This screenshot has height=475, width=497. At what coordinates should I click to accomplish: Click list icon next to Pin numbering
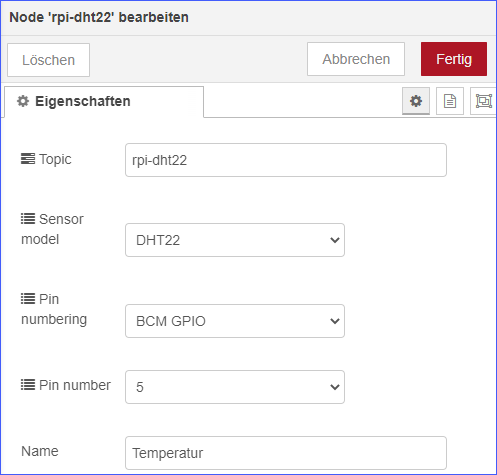pyautogui.click(x=28, y=299)
